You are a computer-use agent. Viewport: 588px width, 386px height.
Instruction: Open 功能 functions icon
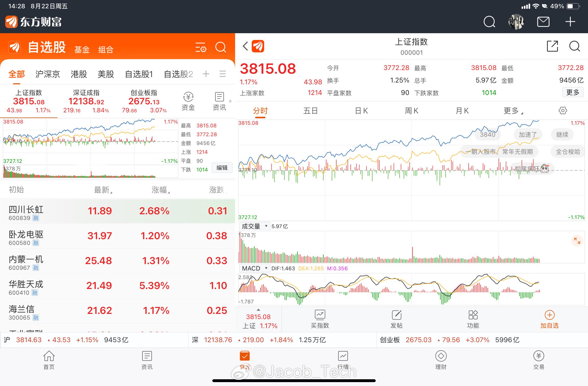473,320
